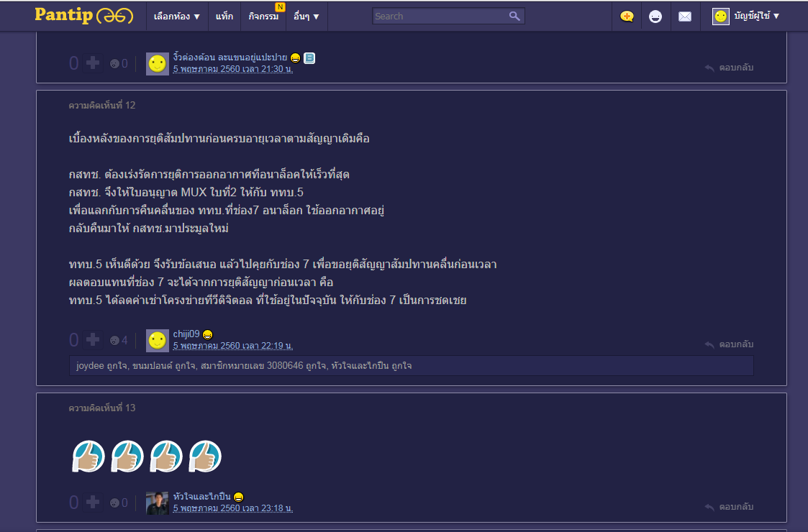Open timestamp link 22:19 น.

pyautogui.click(x=233, y=346)
